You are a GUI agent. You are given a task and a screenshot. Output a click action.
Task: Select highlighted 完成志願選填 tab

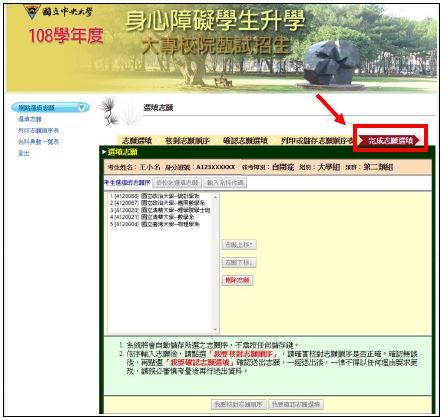pyautogui.click(x=391, y=140)
